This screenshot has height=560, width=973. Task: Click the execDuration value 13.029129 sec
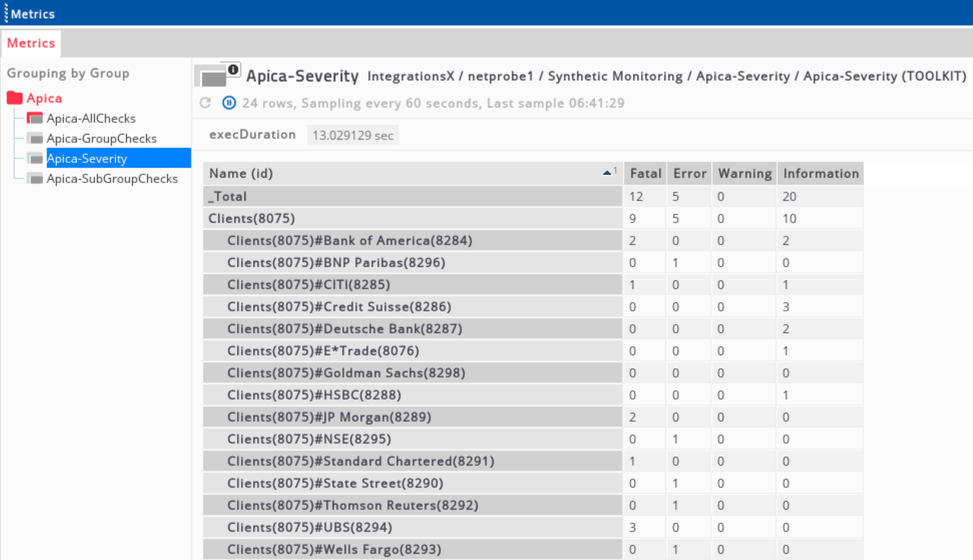353,136
